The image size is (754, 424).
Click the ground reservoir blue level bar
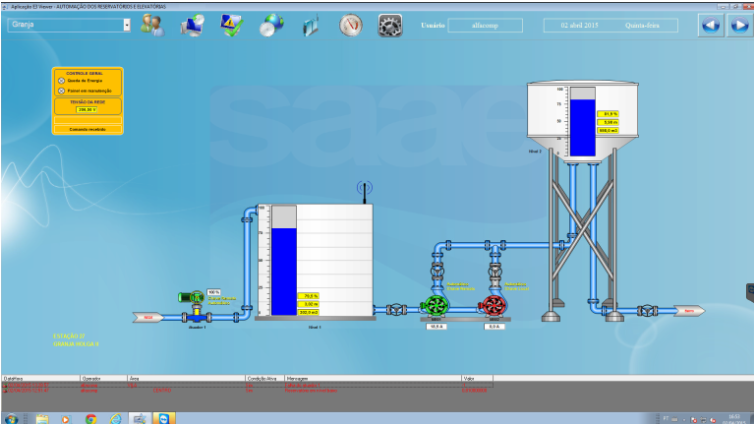pos(285,270)
